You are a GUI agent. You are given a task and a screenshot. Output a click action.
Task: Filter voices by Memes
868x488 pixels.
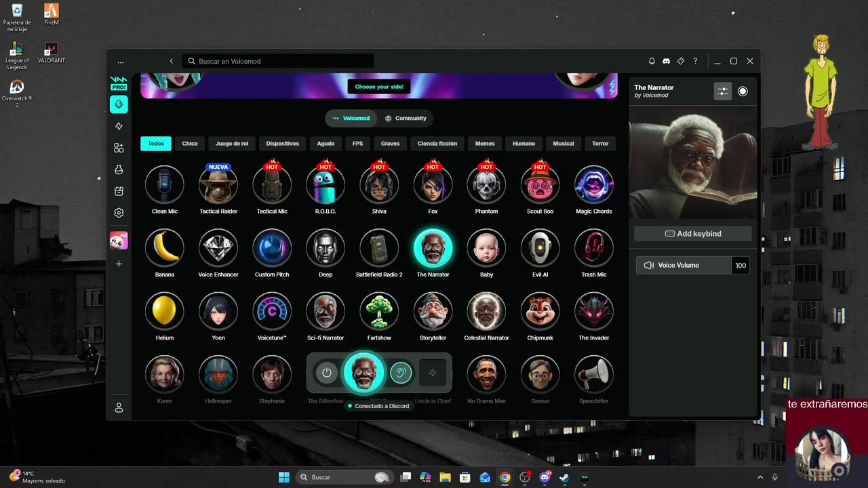point(485,144)
